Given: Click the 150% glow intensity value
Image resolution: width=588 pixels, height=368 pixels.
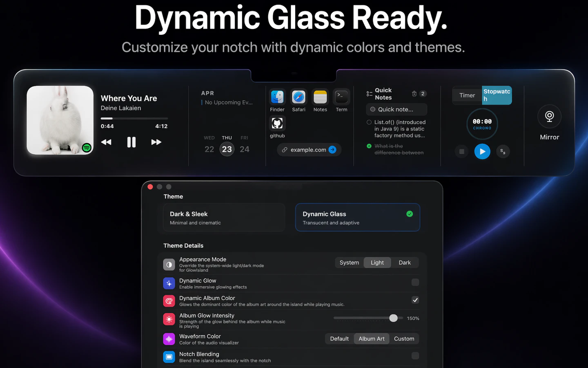Looking at the screenshot, I should pyautogui.click(x=413, y=319).
